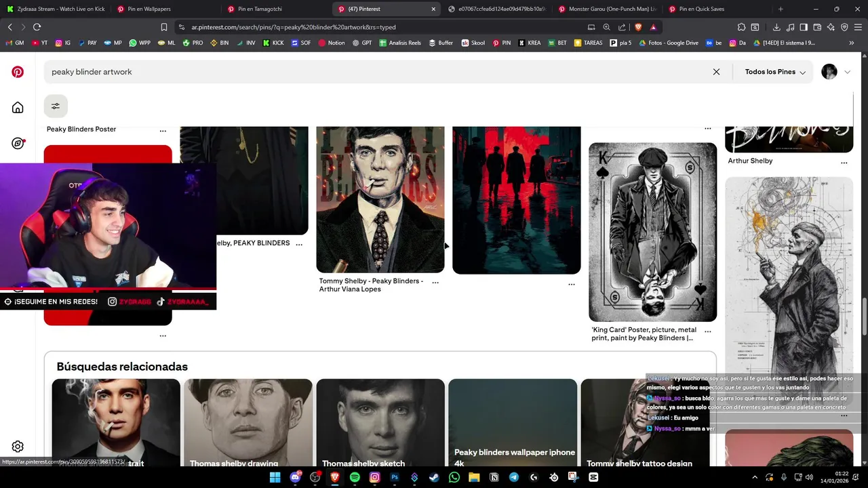The image size is (868, 488).
Task: Open more options for Peaky Blinders Poster pin
Action: coord(163,131)
